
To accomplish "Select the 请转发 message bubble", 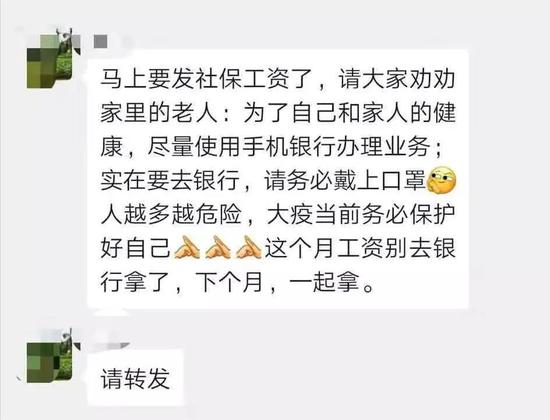I will (135, 378).
